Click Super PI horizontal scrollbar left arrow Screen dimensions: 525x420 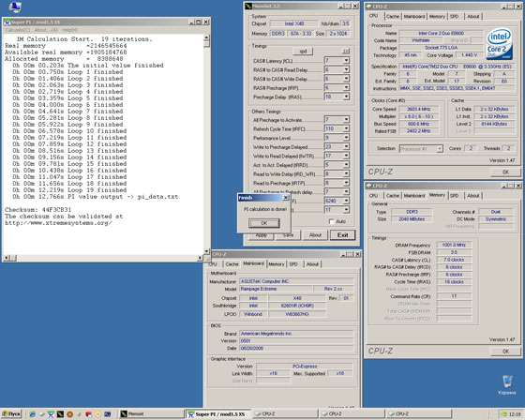[6, 258]
